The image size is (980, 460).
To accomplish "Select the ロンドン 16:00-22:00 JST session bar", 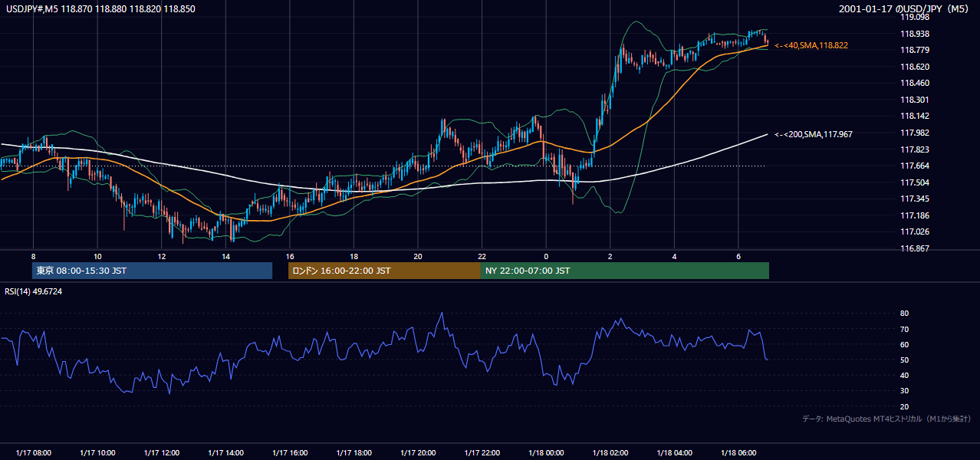I will click(x=384, y=271).
